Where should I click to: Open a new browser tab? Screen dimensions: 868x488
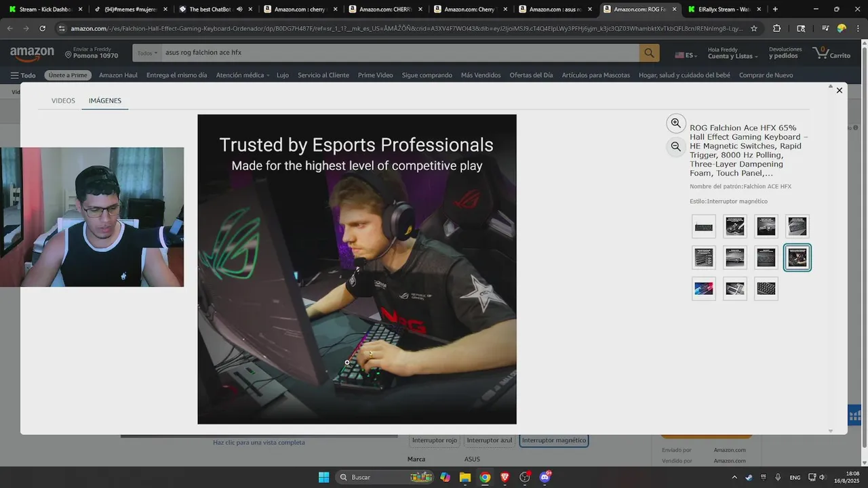click(775, 9)
